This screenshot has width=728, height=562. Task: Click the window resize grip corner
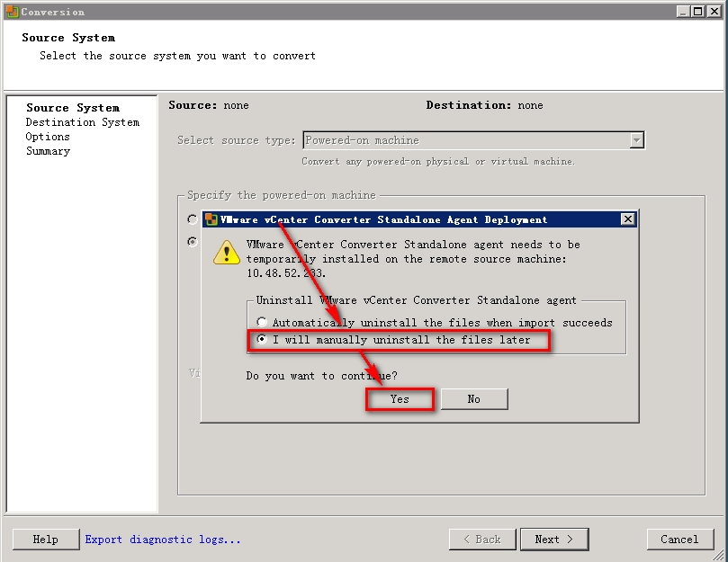[719, 555]
